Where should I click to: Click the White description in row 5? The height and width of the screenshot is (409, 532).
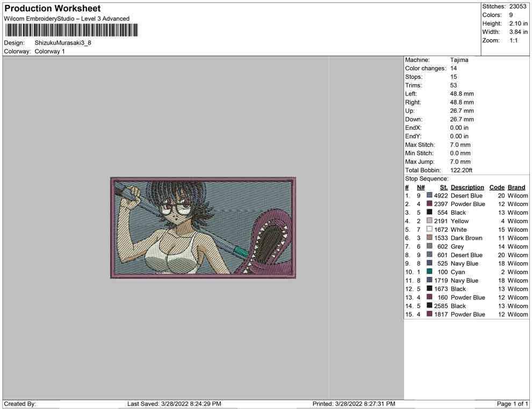(458, 229)
